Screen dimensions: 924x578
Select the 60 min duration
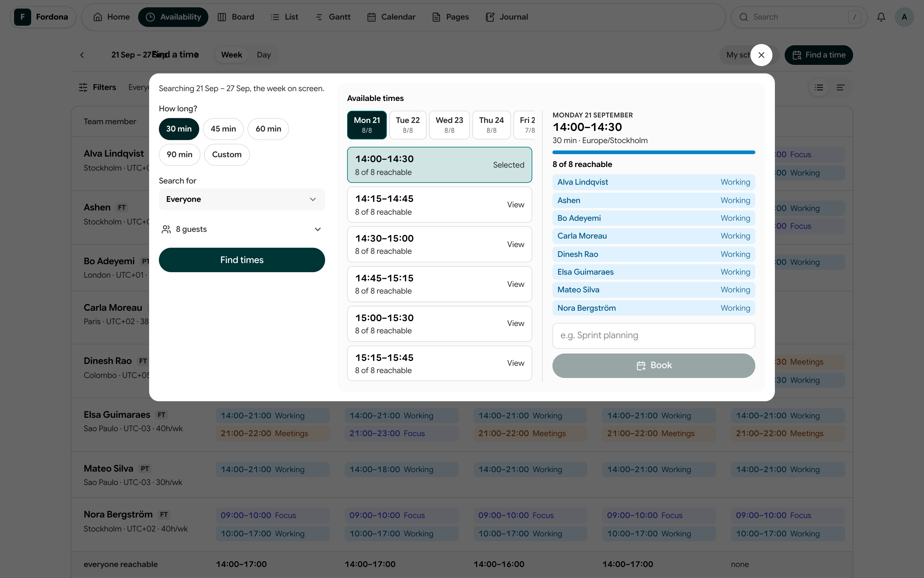[x=268, y=129]
